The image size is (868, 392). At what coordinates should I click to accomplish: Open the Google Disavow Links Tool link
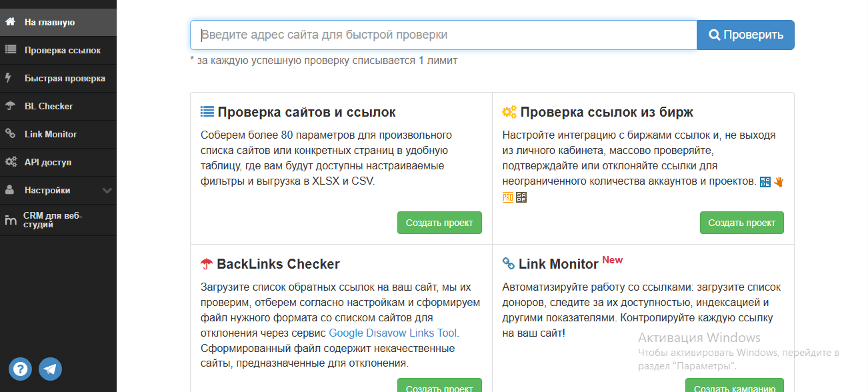pos(392,333)
